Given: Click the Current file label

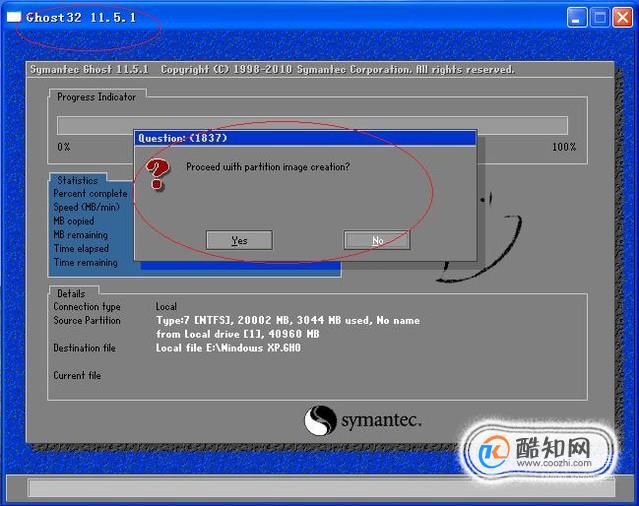Looking at the screenshot, I should pos(77,375).
